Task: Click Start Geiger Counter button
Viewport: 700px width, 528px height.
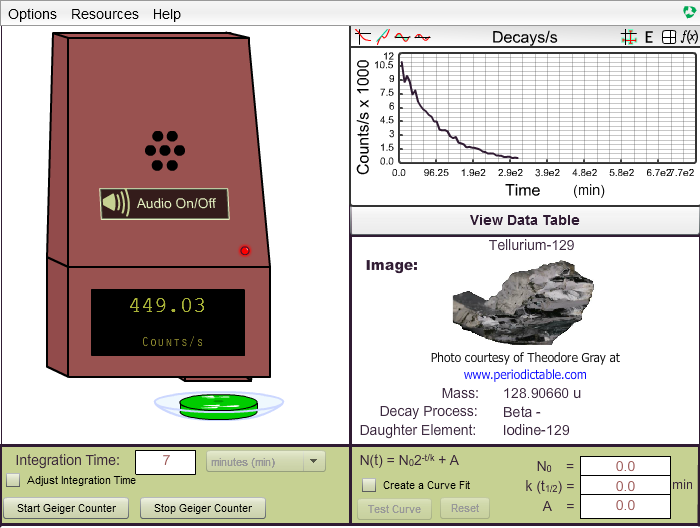Action: click(66, 508)
